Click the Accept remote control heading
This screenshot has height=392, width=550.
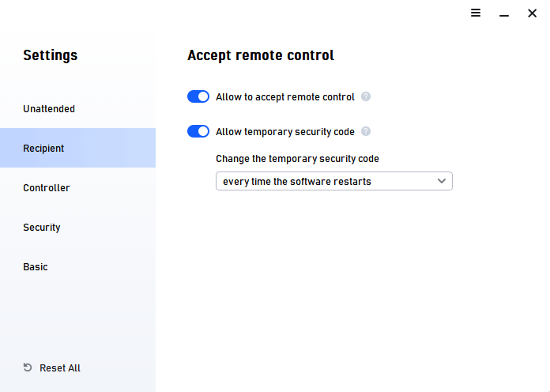click(261, 55)
